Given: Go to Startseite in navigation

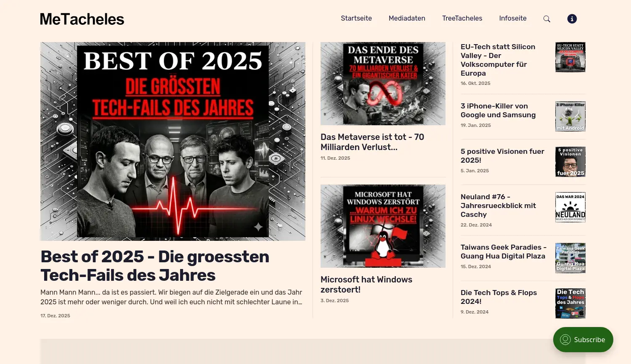Looking at the screenshot, I should pos(356,18).
